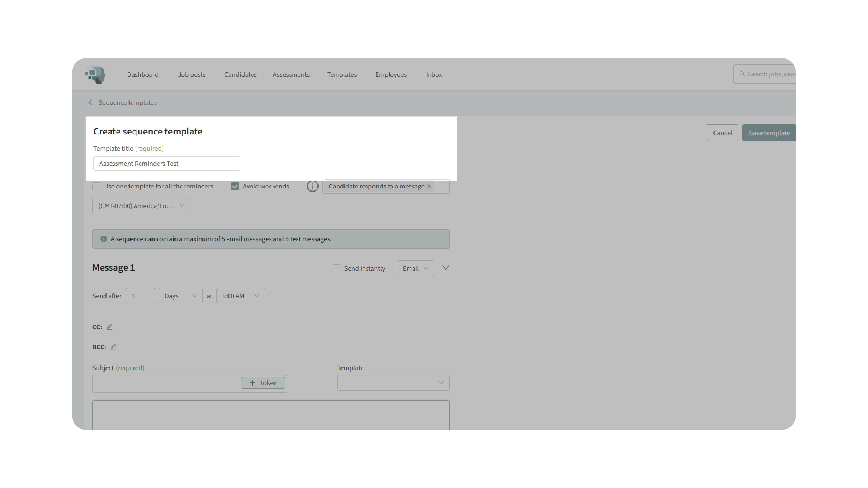Open the timezone GMT-07:00 dropdown
868x488 pixels.
[141, 206]
